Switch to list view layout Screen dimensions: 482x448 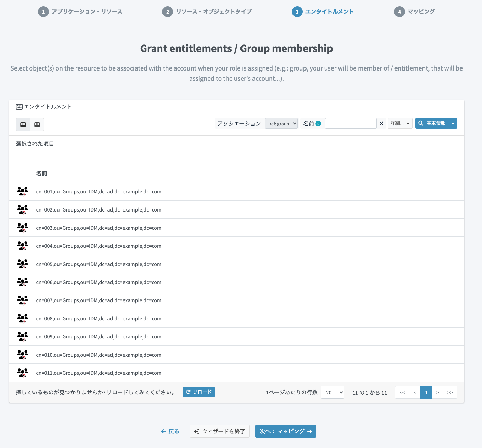point(23,125)
